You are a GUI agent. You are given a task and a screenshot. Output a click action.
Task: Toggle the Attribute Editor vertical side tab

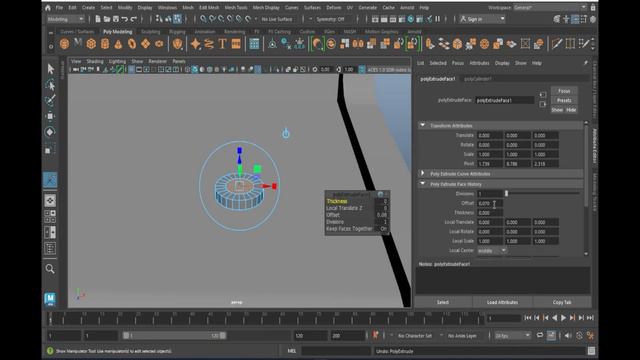(594, 147)
